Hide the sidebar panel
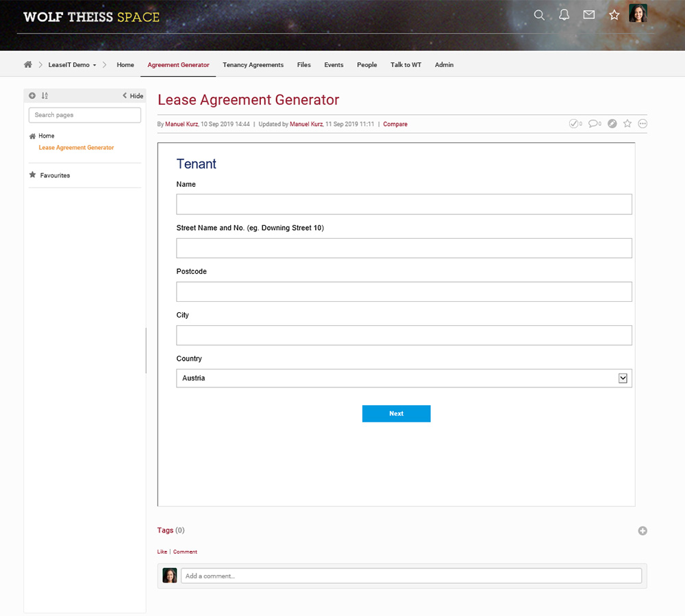This screenshot has width=685, height=616. [x=133, y=96]
